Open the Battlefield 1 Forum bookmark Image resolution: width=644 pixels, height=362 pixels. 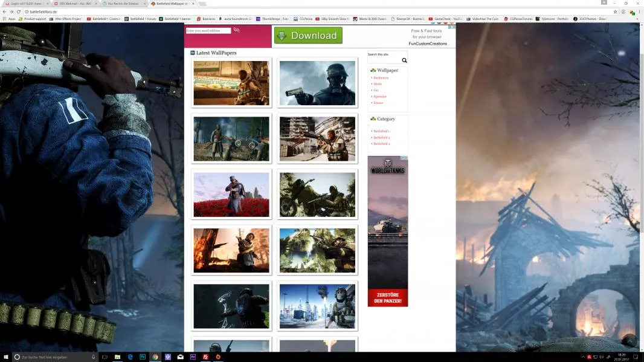(141, 19)
